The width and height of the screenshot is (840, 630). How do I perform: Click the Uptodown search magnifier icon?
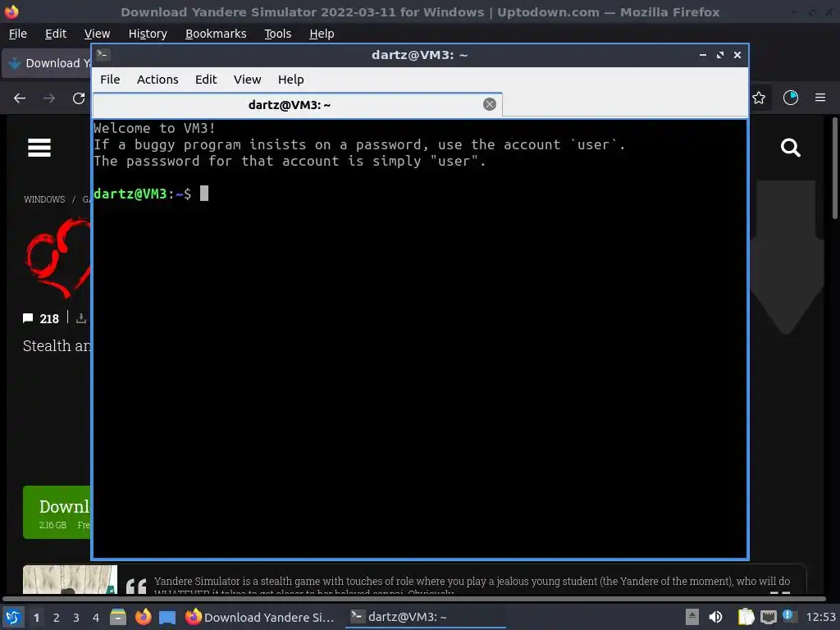790,148
